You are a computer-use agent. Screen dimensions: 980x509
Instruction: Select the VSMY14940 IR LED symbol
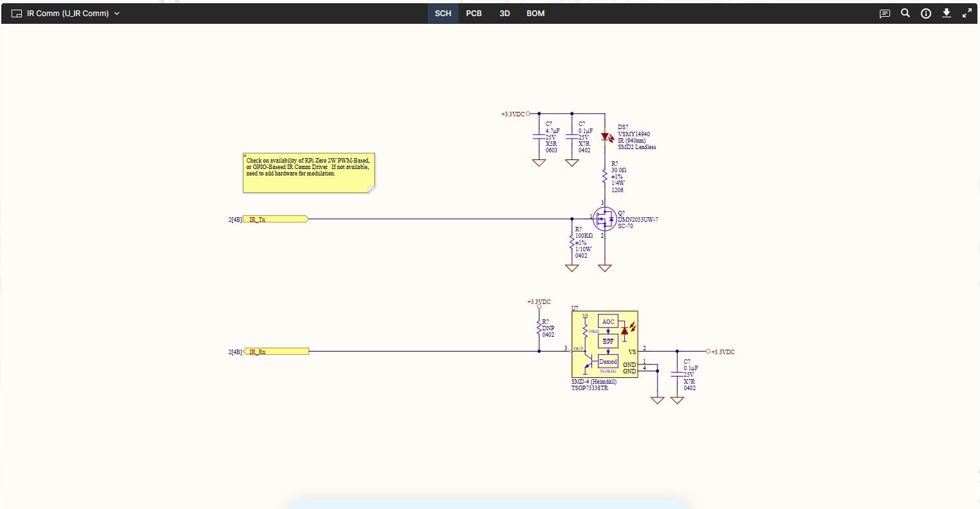604,136
